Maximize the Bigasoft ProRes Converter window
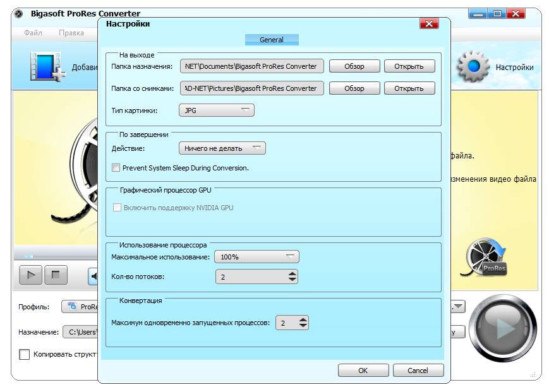Image resolution: width=549 pixels, height=392 pixels. tap(497, 14)
